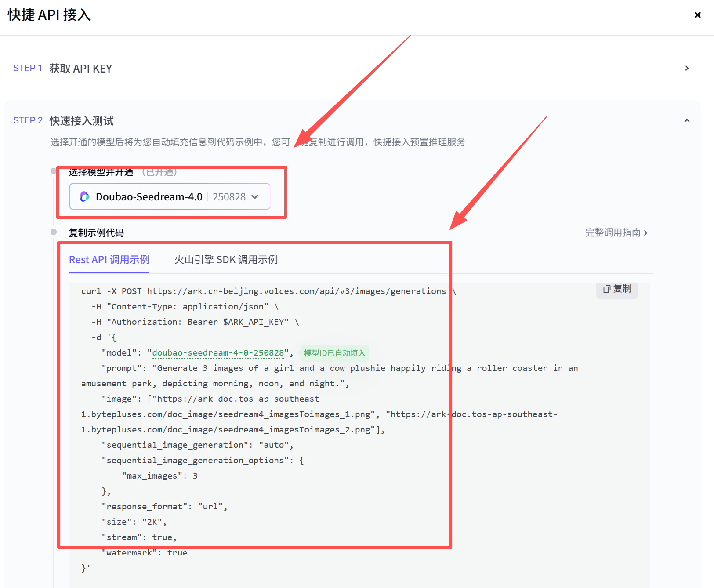Image resolution: width=714 pixels, height=588 pixels.
Task: Click the step bullet beside 复制示例代码
Action: pos(54,232)
